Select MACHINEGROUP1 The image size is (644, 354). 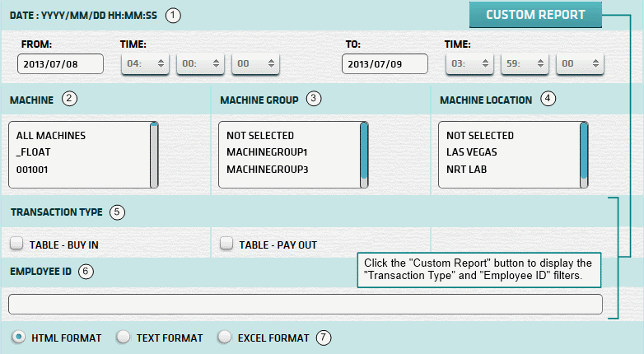pos(267,152)
